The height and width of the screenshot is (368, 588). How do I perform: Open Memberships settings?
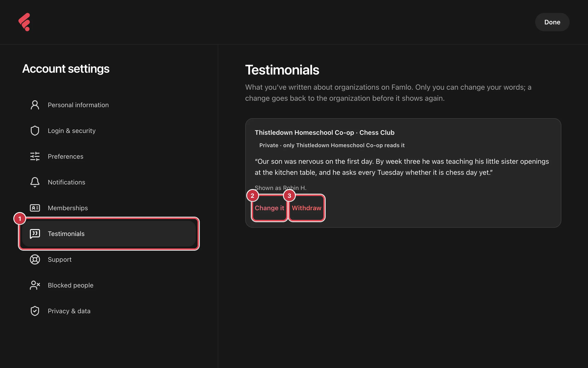pos(109,208)
